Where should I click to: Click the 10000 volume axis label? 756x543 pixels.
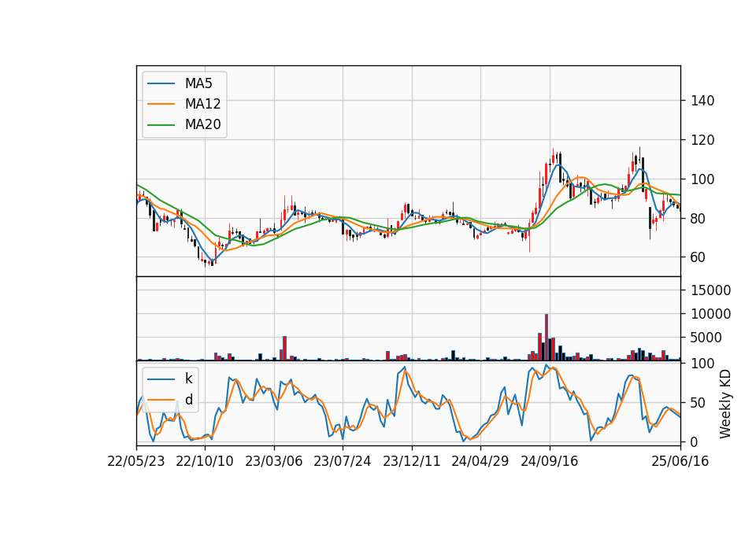tap(710, 314)
